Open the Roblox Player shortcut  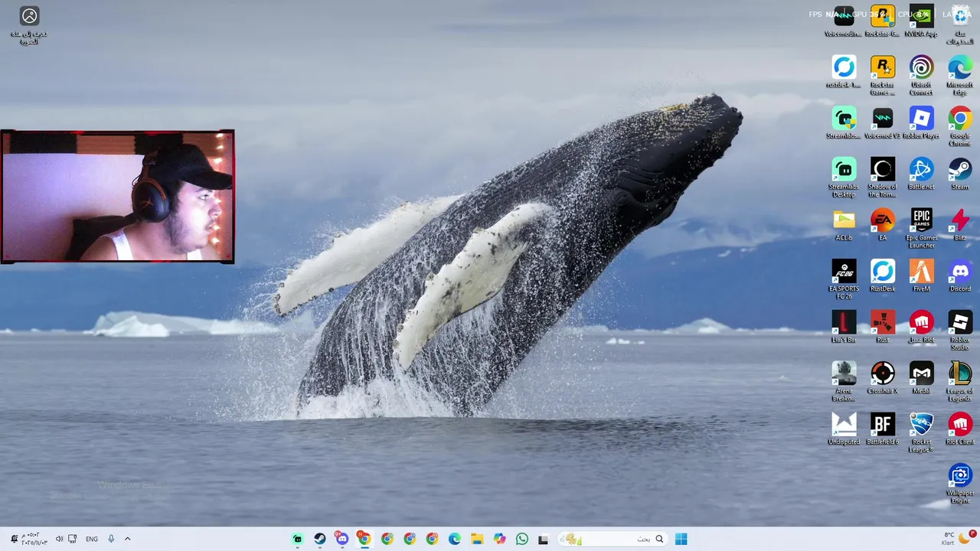point(921,122)
